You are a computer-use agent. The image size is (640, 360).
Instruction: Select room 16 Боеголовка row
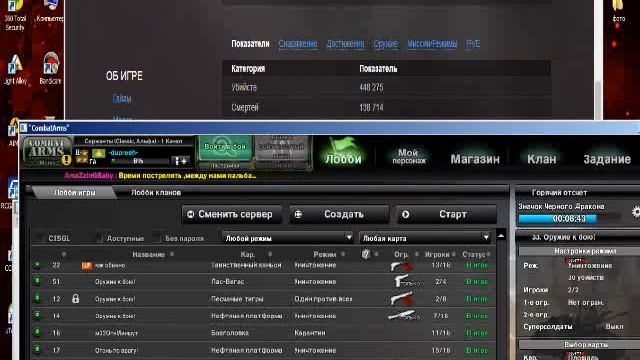264,333
